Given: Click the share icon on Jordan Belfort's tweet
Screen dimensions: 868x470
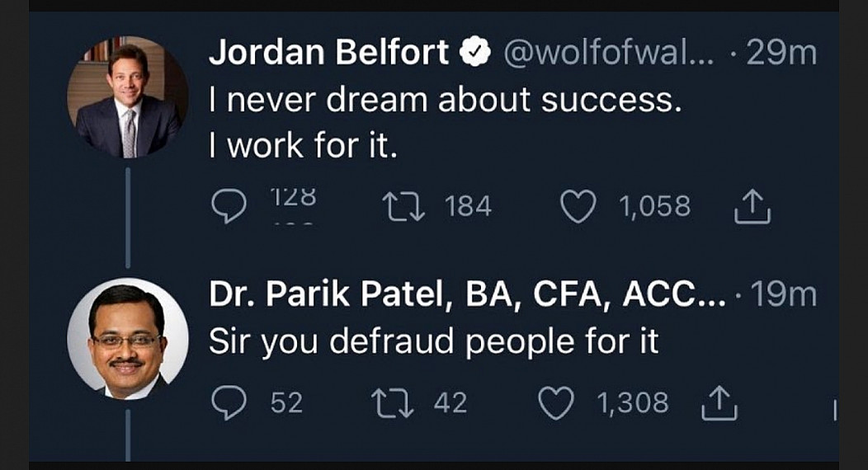Looking at the screenshot, I should (752, 208).
